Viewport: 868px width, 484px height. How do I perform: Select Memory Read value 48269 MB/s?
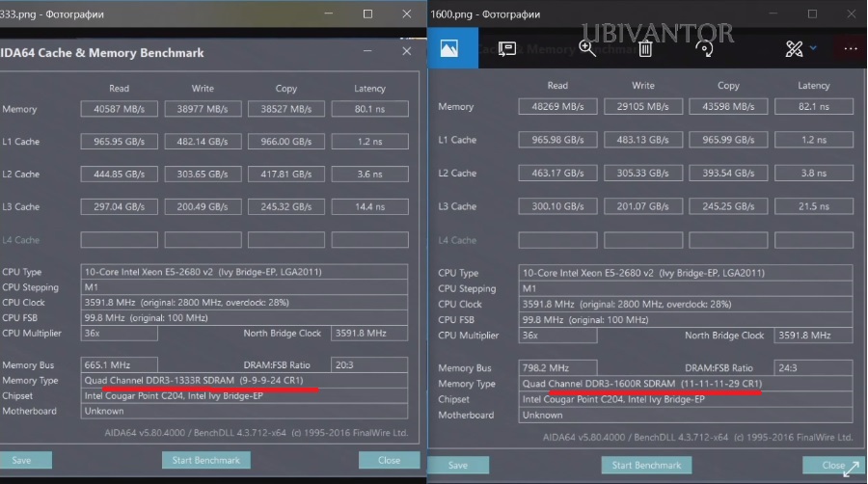click(x=557, y=106)
